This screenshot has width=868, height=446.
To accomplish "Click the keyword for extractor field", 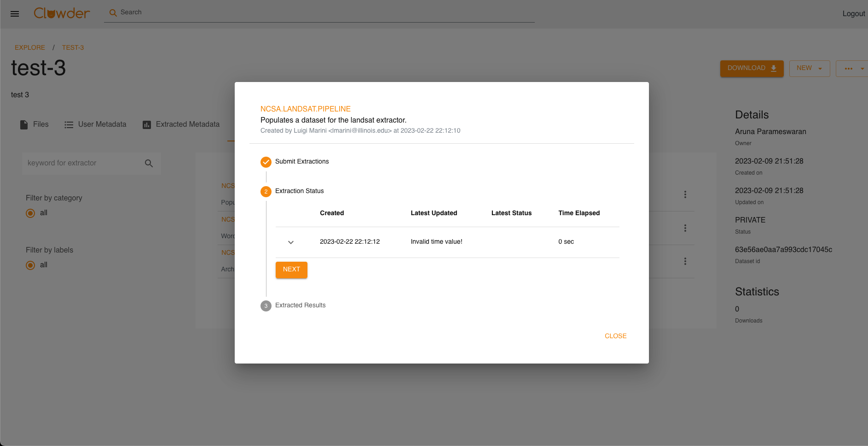I will pos(83,163).
